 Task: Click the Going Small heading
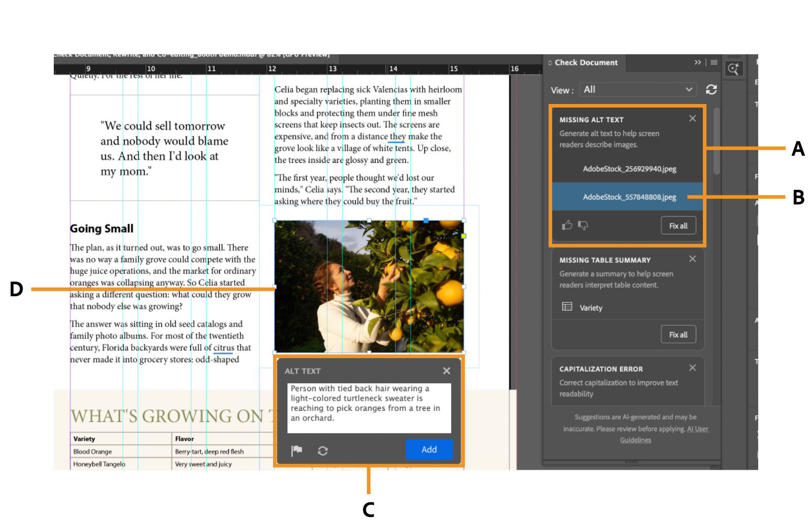[x=101, y=229]
